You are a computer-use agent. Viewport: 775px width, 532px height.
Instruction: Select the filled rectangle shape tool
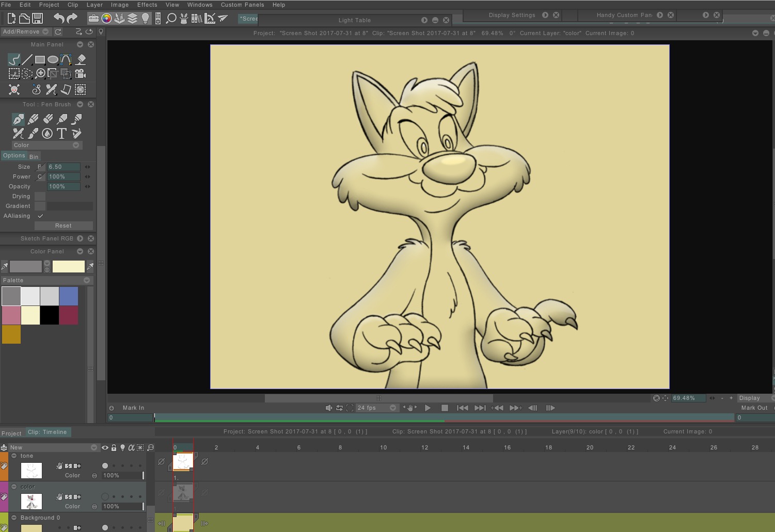click(40, 59)
